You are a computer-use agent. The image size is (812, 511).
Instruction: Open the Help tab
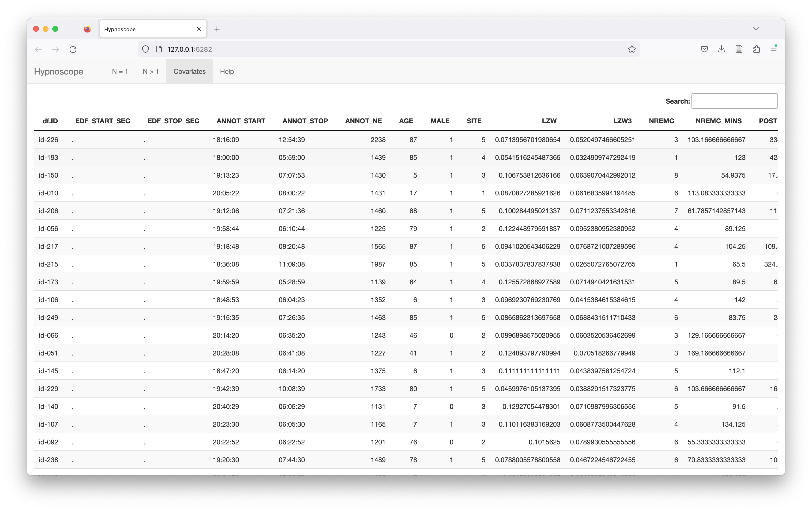click(227, 72)
